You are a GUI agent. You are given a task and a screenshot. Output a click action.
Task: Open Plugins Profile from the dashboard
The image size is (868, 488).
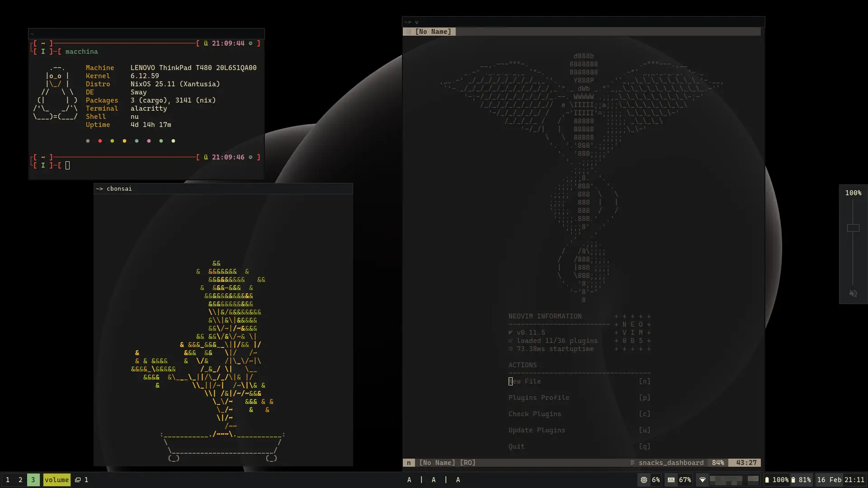[538, 398]
